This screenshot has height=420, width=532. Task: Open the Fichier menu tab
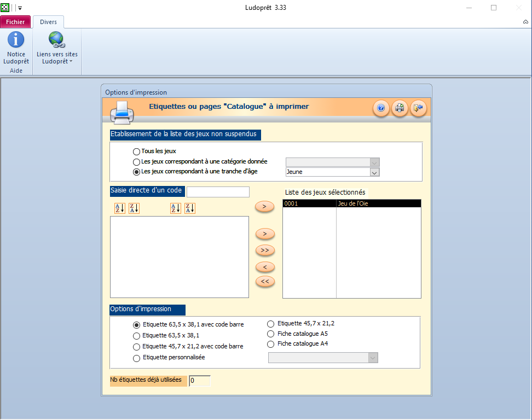(15, 22)
